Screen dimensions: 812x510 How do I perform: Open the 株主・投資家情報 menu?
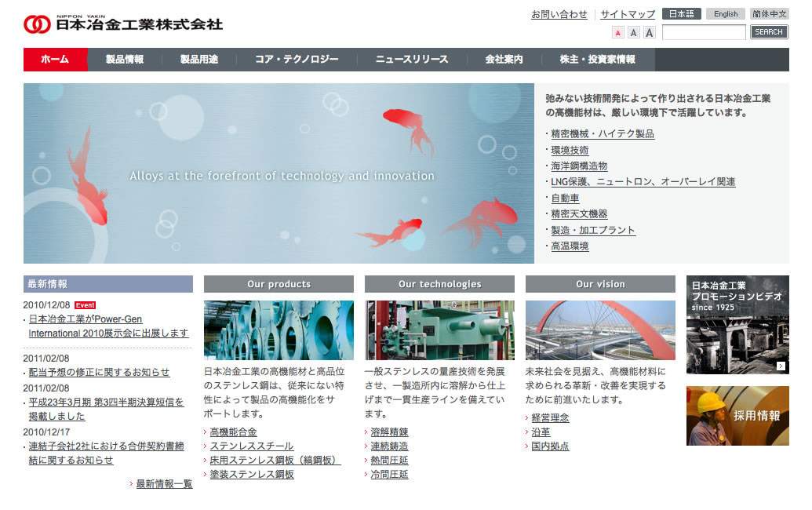click(598, 60)
